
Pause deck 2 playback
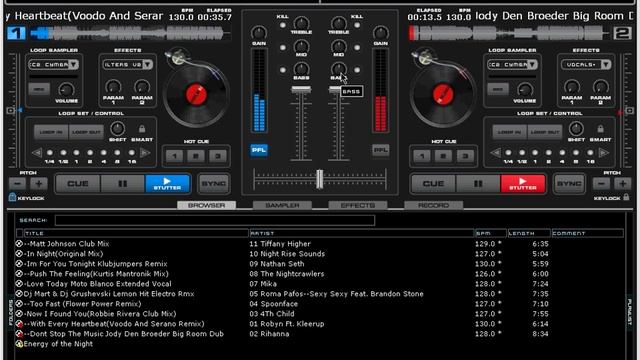[x=478, y=184]
